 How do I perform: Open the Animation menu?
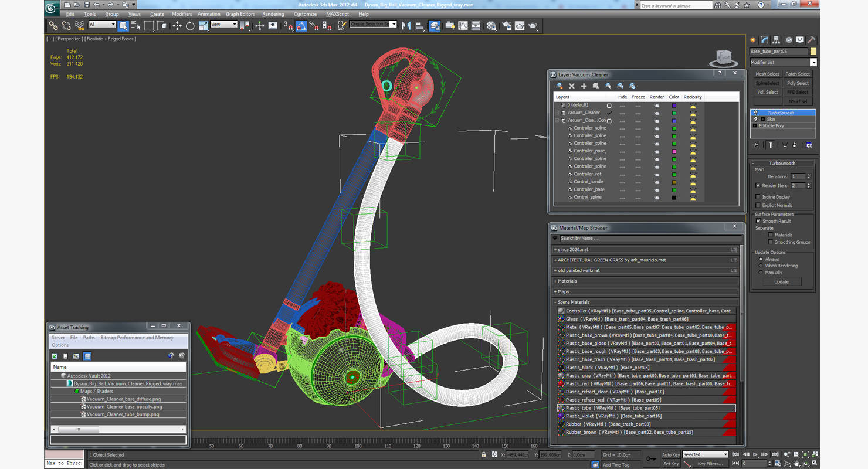point(209,14)
